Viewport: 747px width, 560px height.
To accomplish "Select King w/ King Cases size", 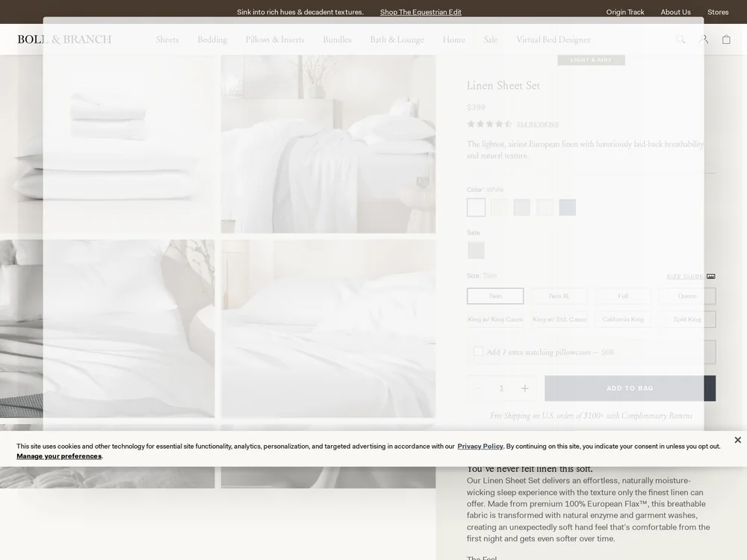I will click(495, 320).
